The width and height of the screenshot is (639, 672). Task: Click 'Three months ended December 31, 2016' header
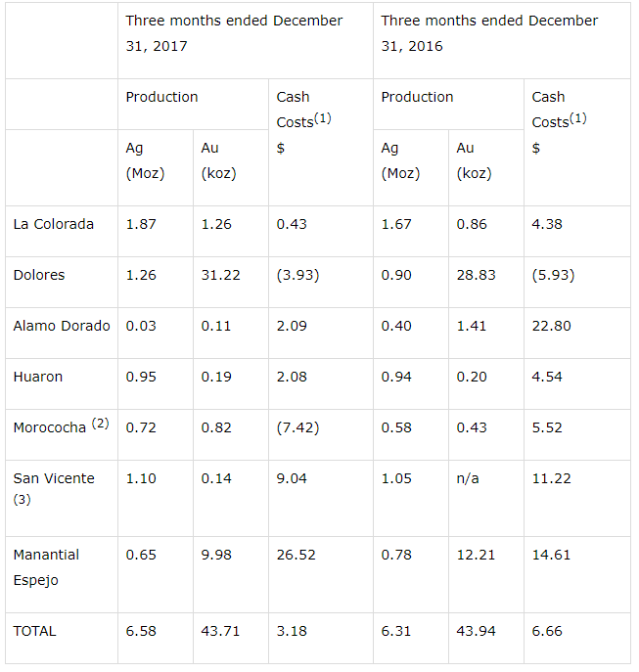pos(489,33)
